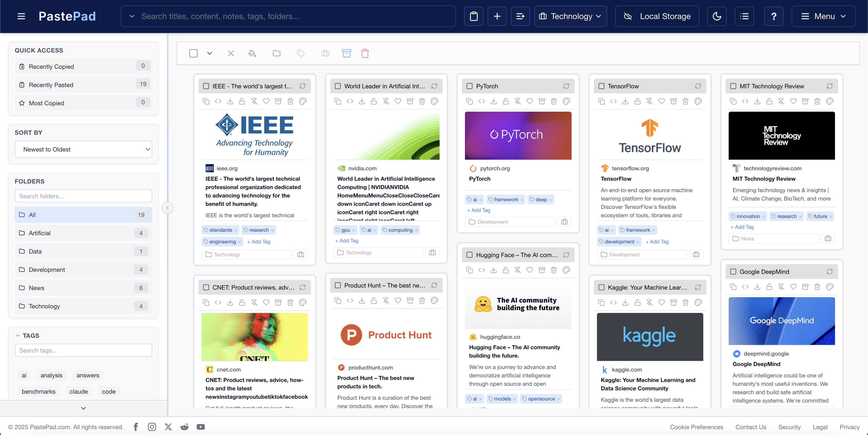Click the Facebook icon in footer
The image size is (868, 435).
(136, 427)
